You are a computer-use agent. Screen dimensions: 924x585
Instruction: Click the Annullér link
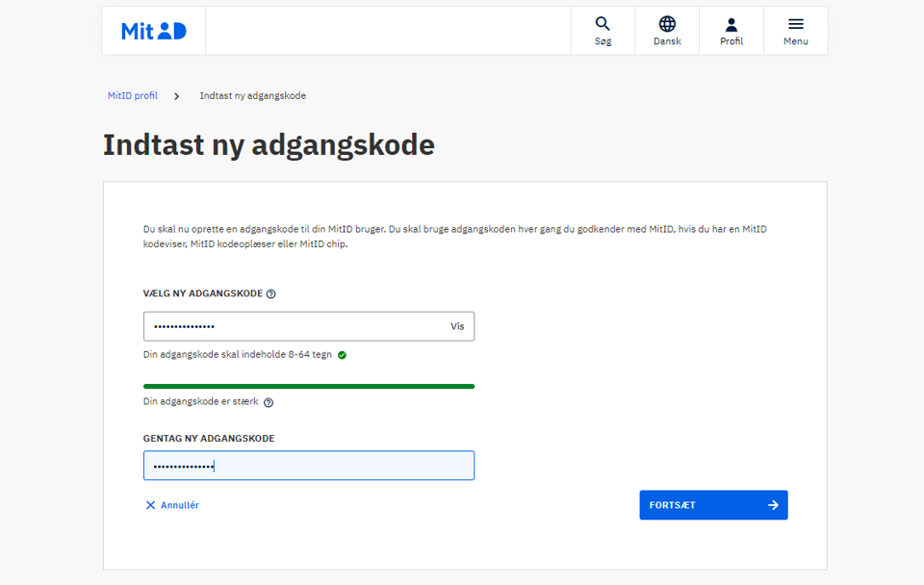point(180,505)
